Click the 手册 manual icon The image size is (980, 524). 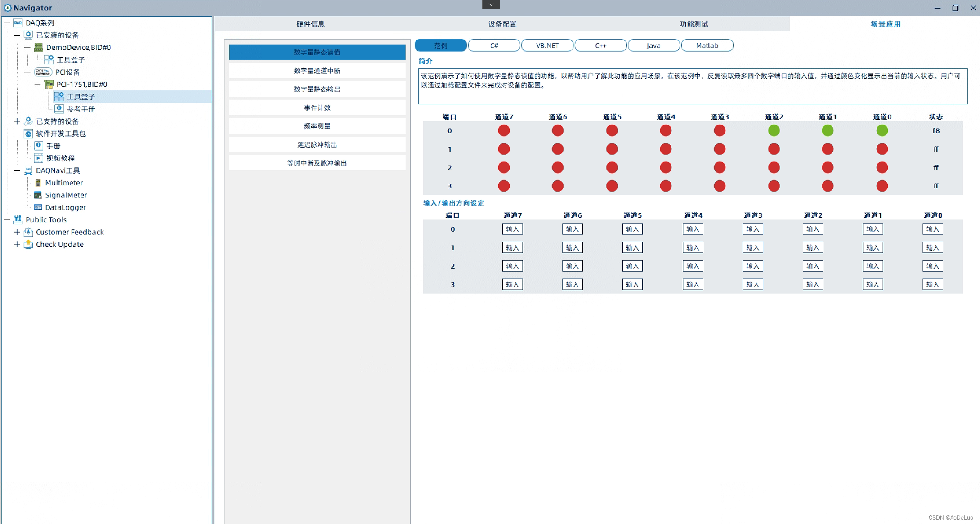click(x=39, y=146)
